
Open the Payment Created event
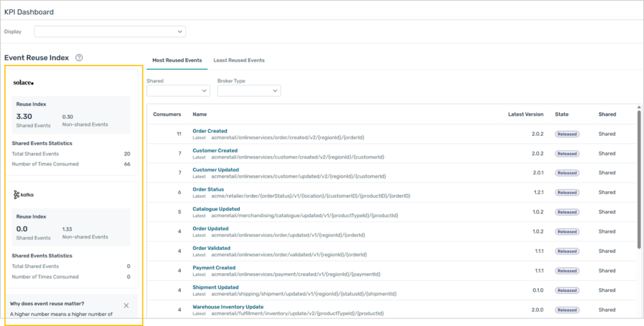[214, 267]
